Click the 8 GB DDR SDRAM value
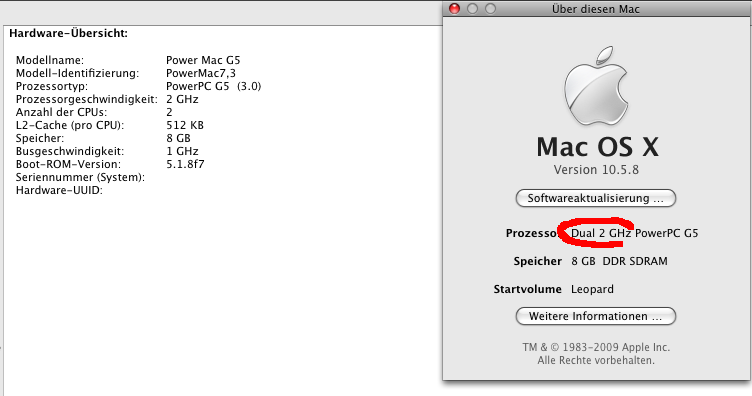 pos(619,261)
